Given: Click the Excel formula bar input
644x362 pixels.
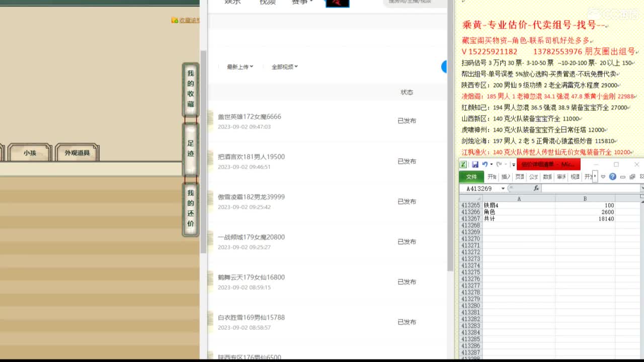Looking at the screenshot, I should pyautogui.click(x=591, y=188).
